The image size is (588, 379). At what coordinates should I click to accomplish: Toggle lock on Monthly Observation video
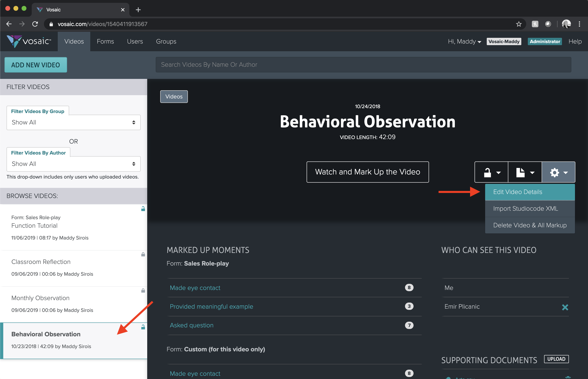click(143, 291)
